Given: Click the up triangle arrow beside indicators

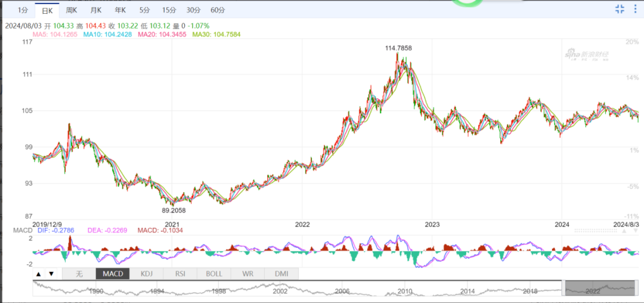Looking at the screenshot, I should click(39, 274).
